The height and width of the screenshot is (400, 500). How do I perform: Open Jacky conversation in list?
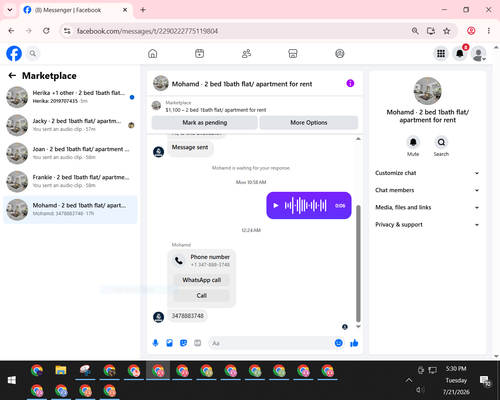point(70,125)
